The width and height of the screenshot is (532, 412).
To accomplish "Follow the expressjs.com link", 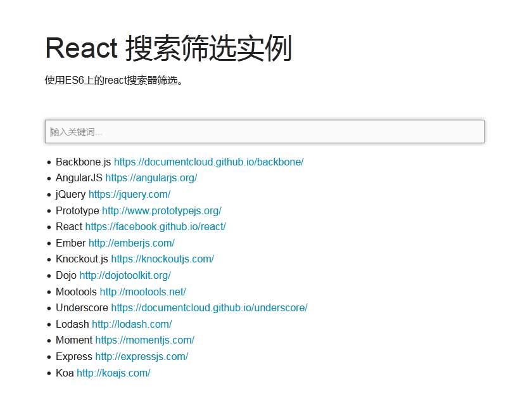I will [x=142, y=357].
